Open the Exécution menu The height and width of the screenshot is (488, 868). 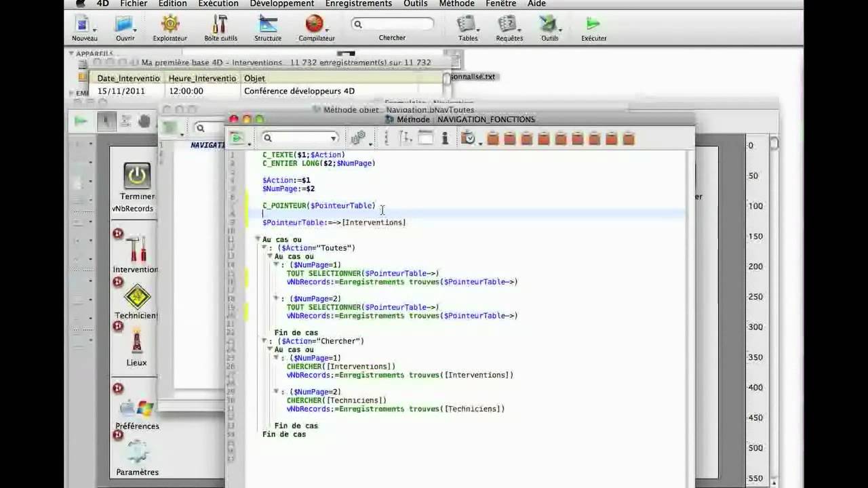coord(218,3)
